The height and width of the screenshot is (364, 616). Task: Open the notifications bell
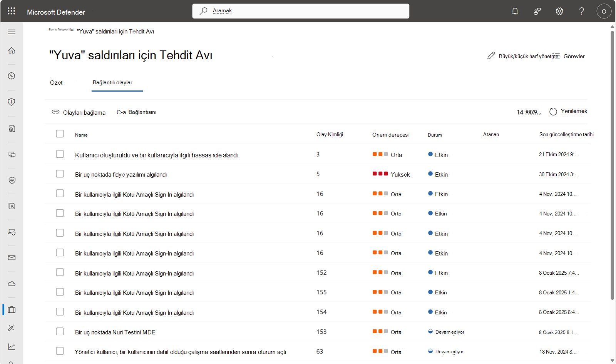pyautogui.click(x=515, y=11)
